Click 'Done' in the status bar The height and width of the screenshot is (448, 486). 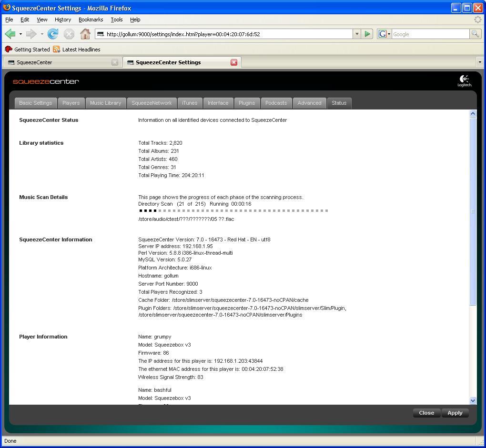click(10, 441)
